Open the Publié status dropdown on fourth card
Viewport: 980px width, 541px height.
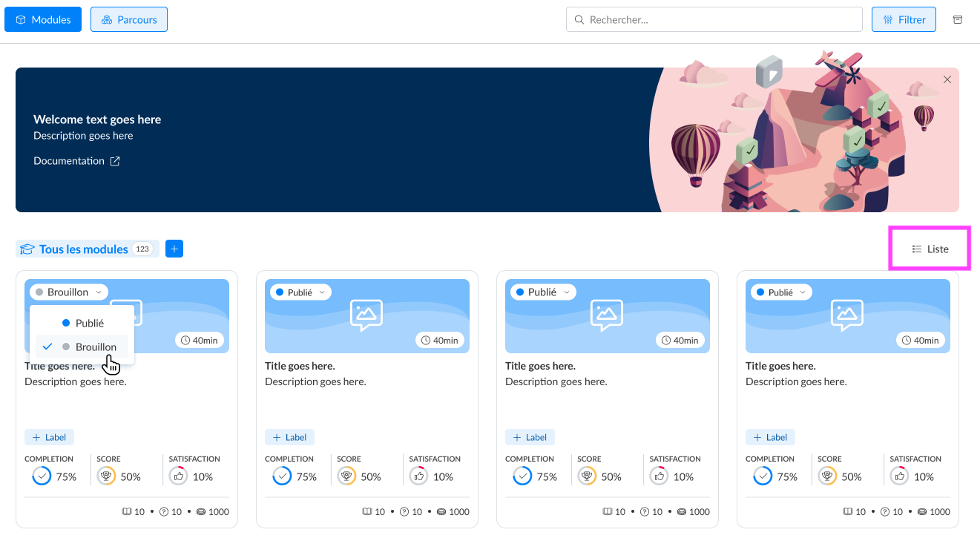pyautogui.click(x=781, y=292)
